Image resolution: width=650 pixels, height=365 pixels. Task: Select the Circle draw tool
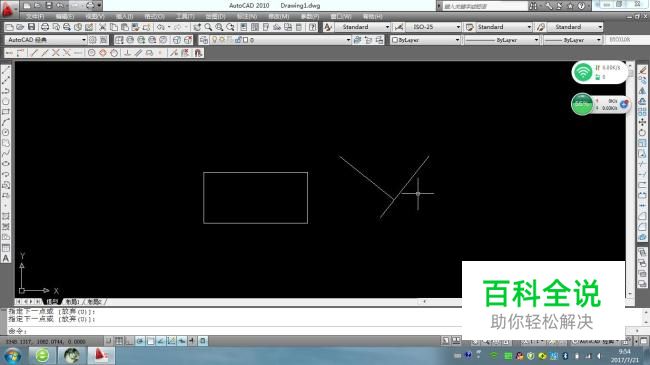(x=6, y=132)
